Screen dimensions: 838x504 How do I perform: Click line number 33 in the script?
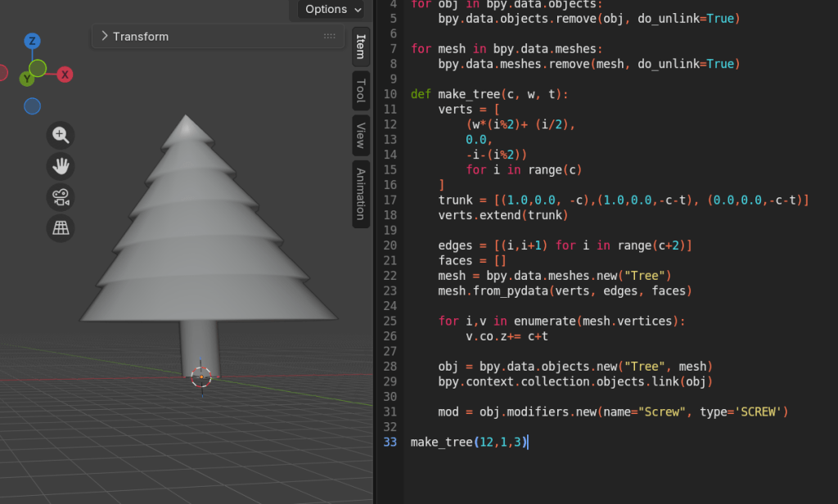point(390,442)
